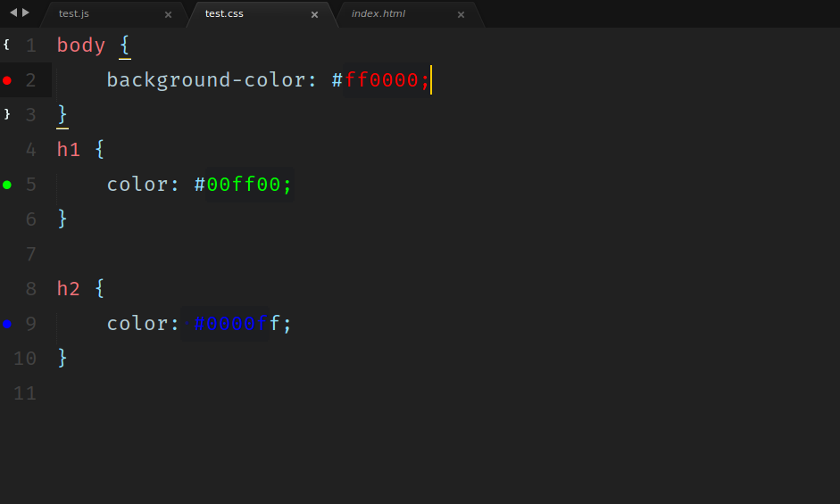Close the index.html tab
This screenshot has height=504, width=840.
pos(461,15)
